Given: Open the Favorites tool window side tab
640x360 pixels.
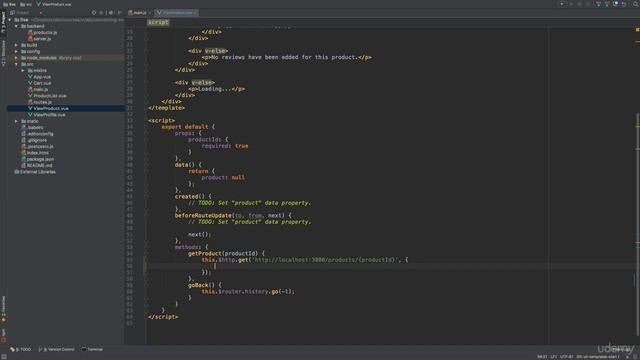Looking at the screenshot, I should tap(3, 309).
